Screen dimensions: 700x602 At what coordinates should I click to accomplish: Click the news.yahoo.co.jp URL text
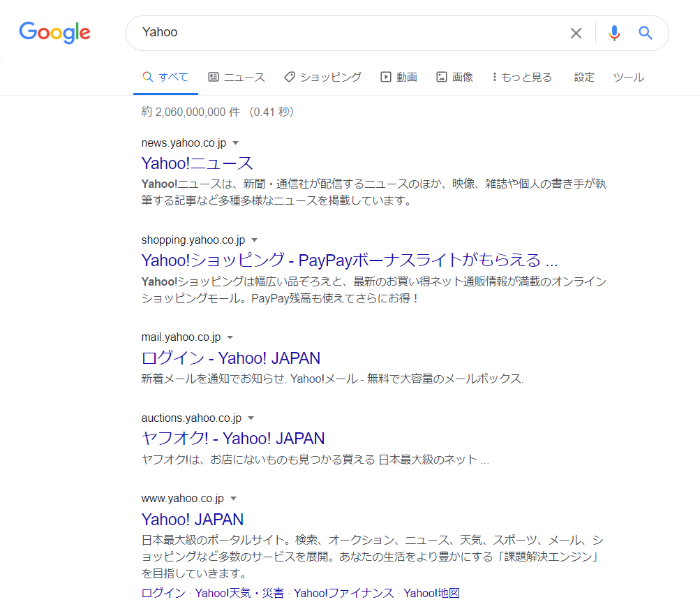184,143
